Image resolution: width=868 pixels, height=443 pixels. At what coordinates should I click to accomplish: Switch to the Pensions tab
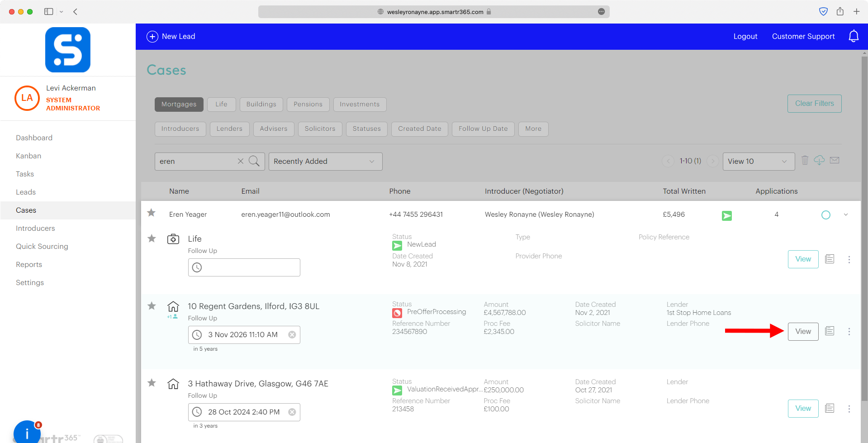(x=308, y=105)
